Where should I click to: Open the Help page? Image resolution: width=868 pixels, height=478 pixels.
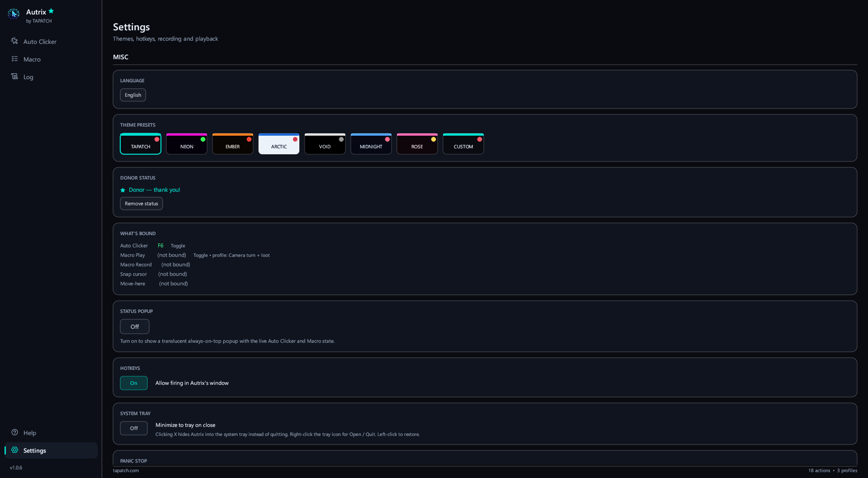click(x=51, y=433)
